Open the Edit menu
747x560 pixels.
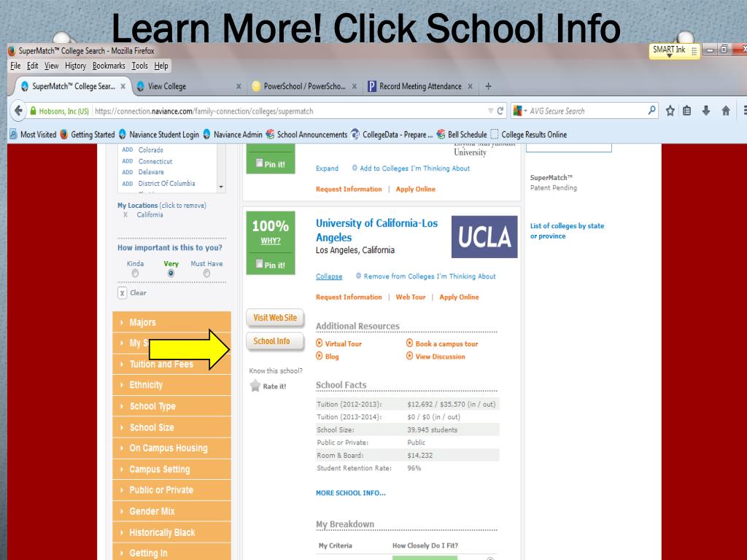[32, 66]
